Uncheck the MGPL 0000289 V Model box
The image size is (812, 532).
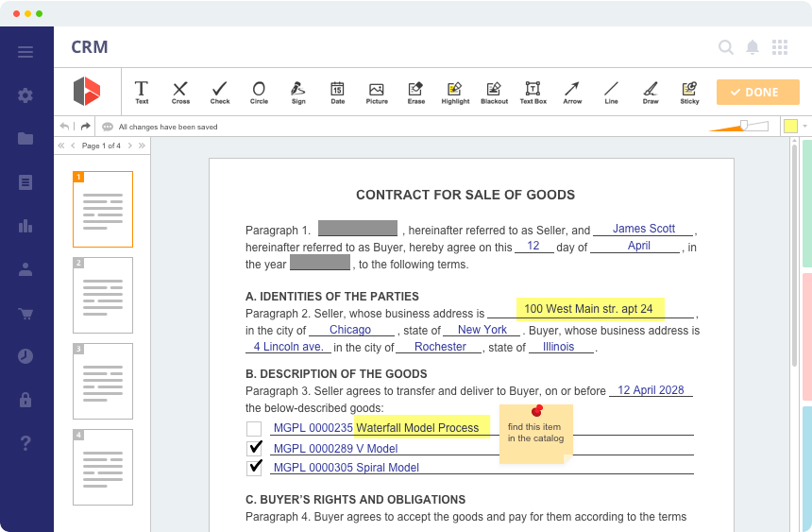[x=254, y=448]
